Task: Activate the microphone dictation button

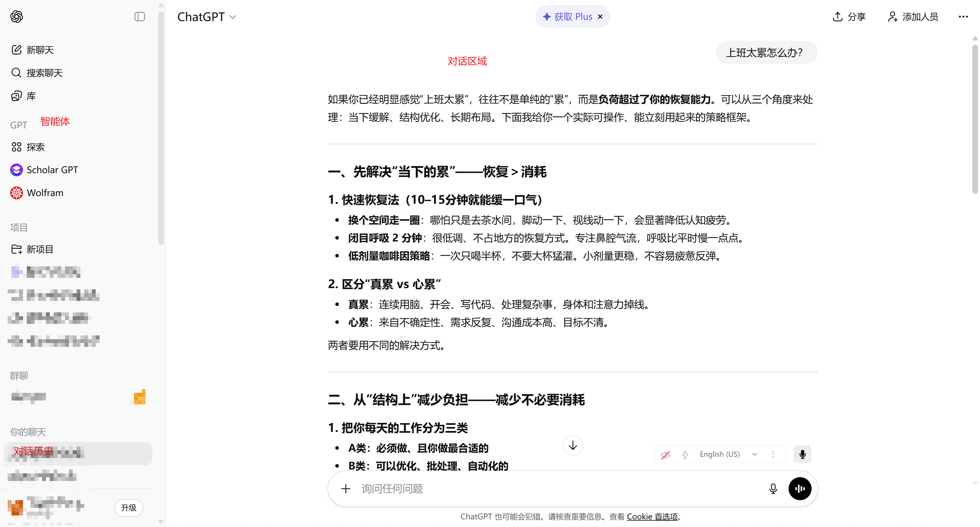Action: click(802, 454)
